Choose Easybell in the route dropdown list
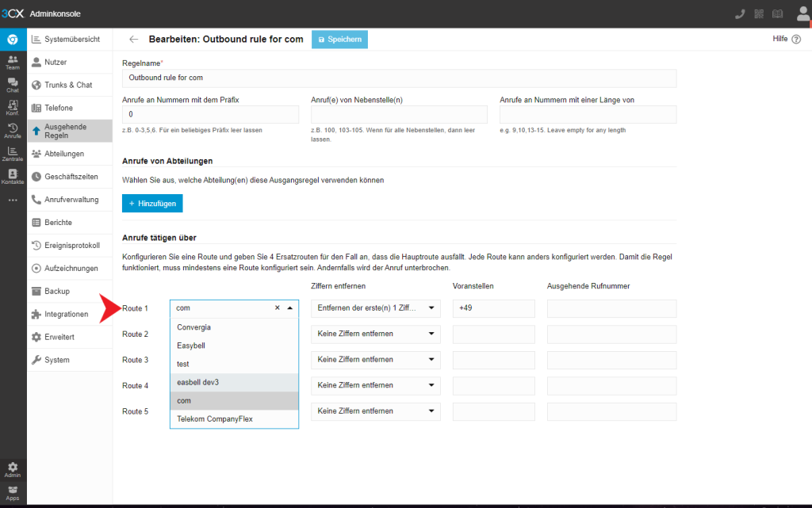Viewport: 812px width, 508px height. click(191, 346)
